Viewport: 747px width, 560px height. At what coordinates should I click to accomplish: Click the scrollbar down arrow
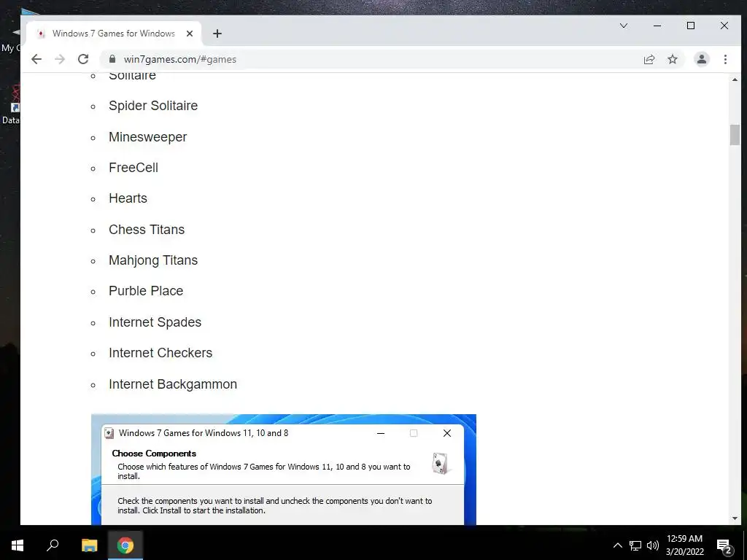point(735,518)
